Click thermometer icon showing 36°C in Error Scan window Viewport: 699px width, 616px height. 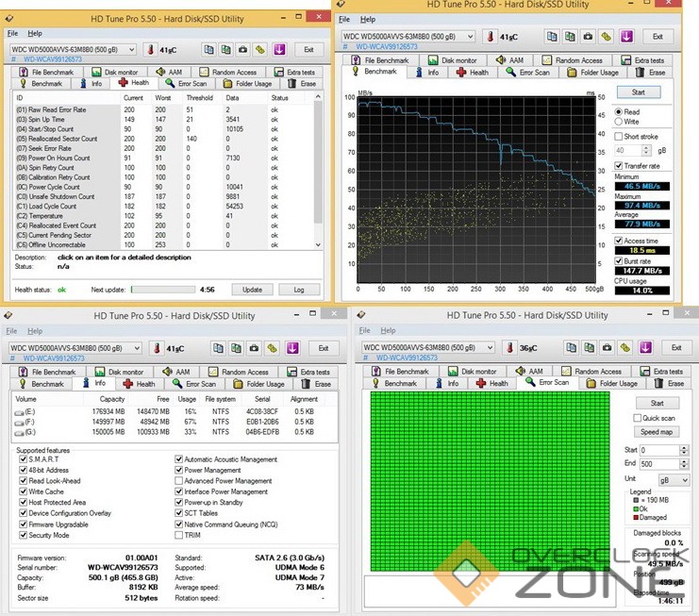[x=510, y=348]
